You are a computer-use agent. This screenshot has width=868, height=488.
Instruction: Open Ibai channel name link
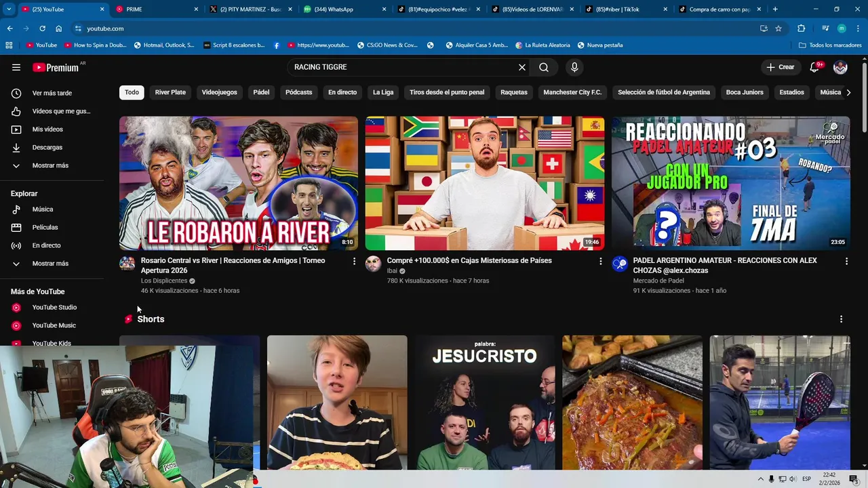point(392,270)
